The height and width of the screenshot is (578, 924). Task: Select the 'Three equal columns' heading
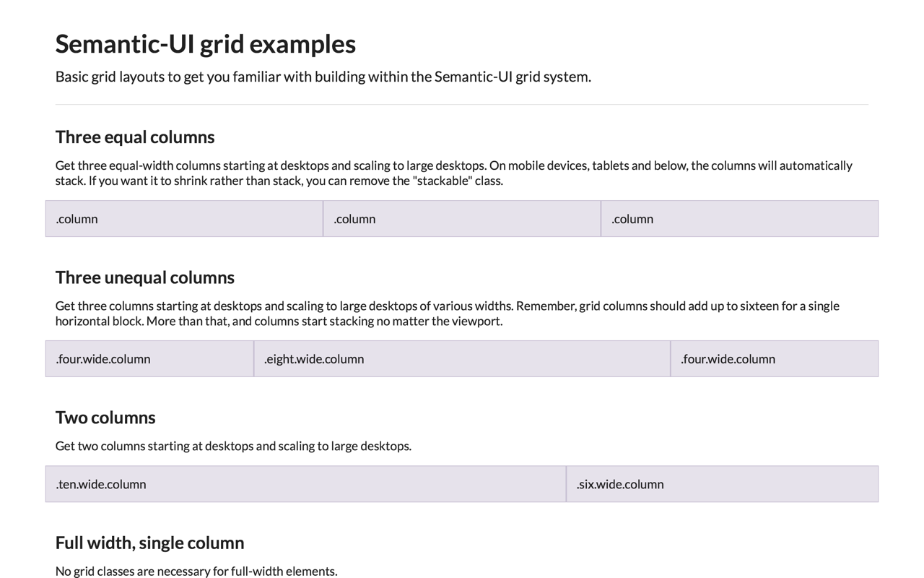coord(135,137)
